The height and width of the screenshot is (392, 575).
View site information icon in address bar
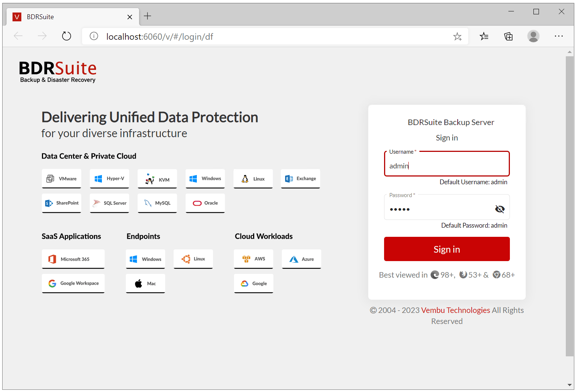(94, 36)
